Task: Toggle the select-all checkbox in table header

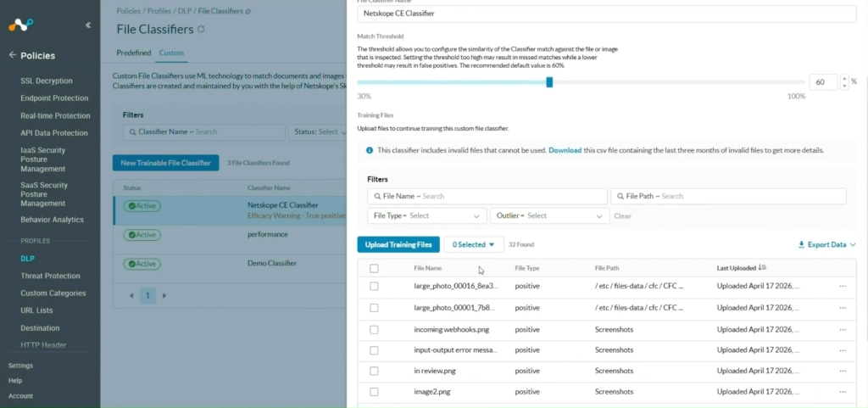Action: pyautogui.click(x=374, y=269)
